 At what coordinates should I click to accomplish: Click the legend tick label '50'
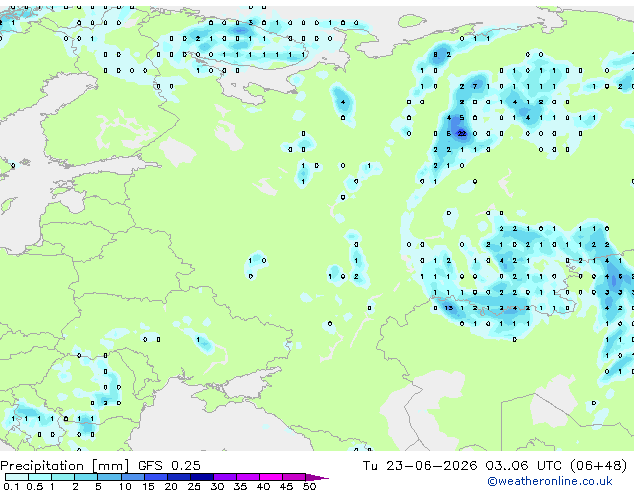pyautogui.click(x=310, y=486)
